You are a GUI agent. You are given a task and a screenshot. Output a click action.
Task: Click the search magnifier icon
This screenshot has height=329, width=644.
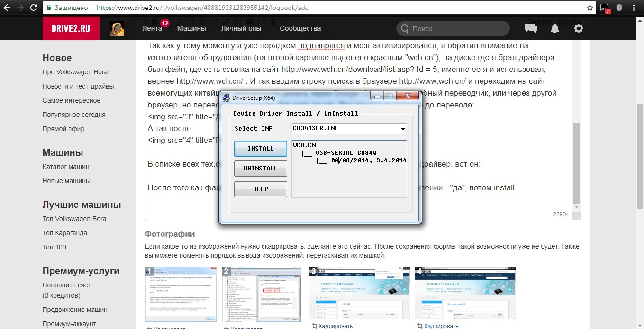[405, 29]
